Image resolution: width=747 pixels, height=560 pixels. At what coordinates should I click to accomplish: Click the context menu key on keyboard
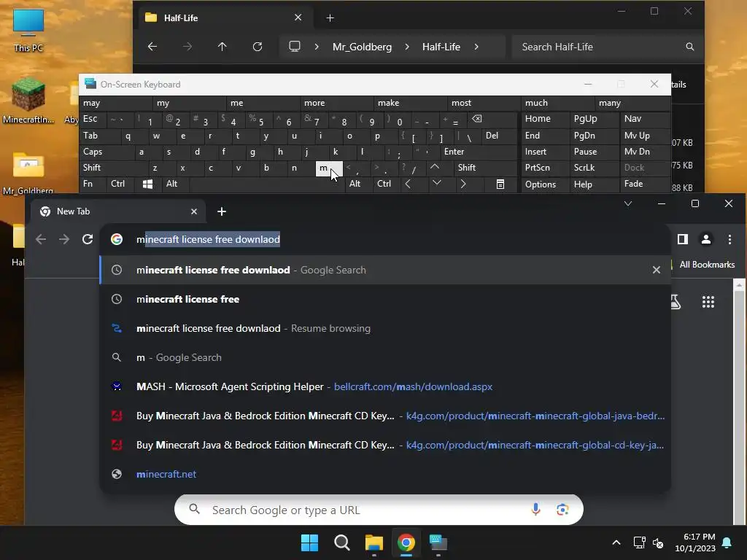pyautogui.click(x=500, y=184)
